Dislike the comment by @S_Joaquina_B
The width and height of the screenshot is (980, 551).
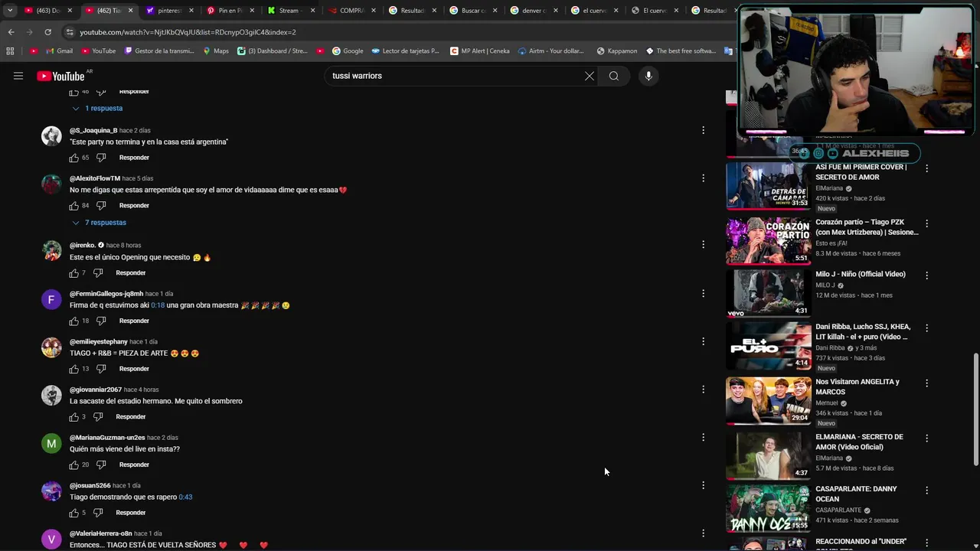tap(101, 158)
